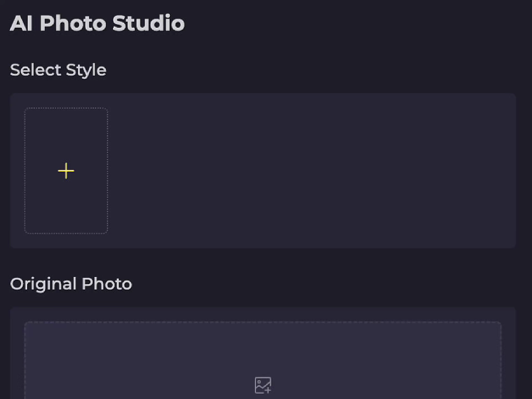Click the word Photo in Original Photo heading
This screenshot has width=532, height=399.
click(x=106, y=284)
